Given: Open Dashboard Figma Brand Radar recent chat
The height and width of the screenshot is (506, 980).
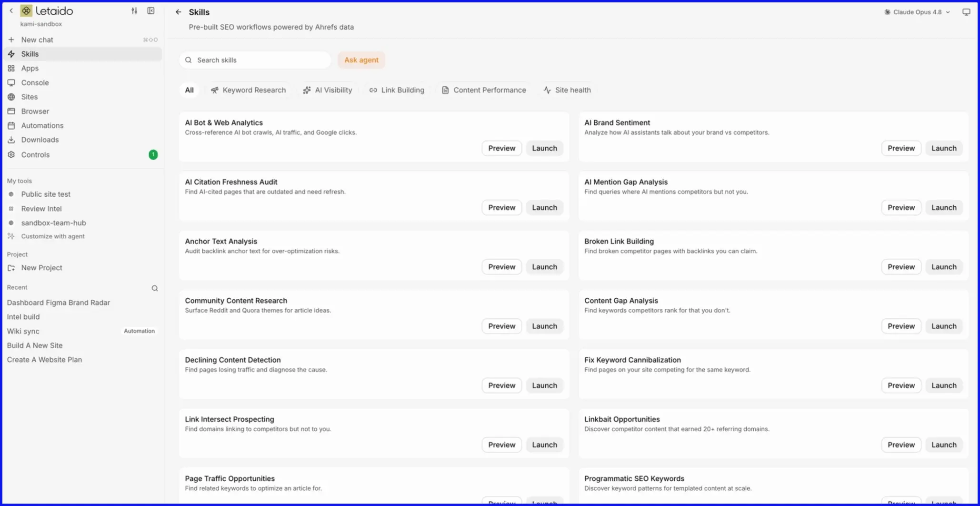Looking at the screenshot, I should coord(58,303).
